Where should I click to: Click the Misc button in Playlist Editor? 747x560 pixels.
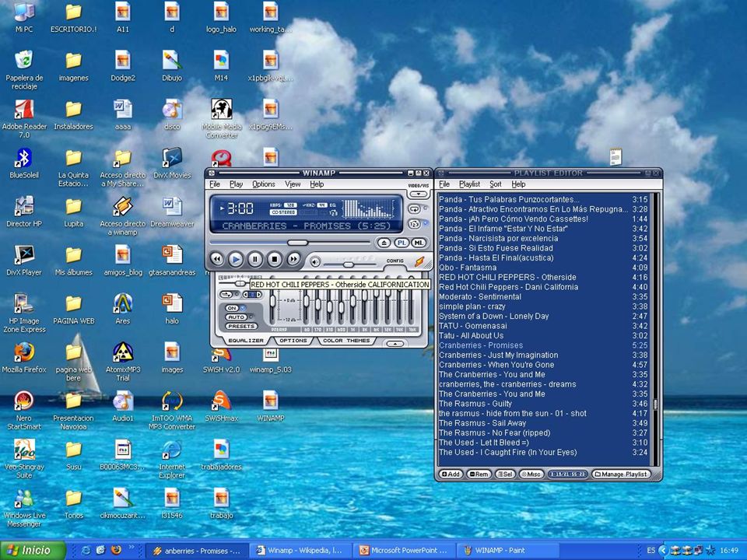click(x=531, y=474)
